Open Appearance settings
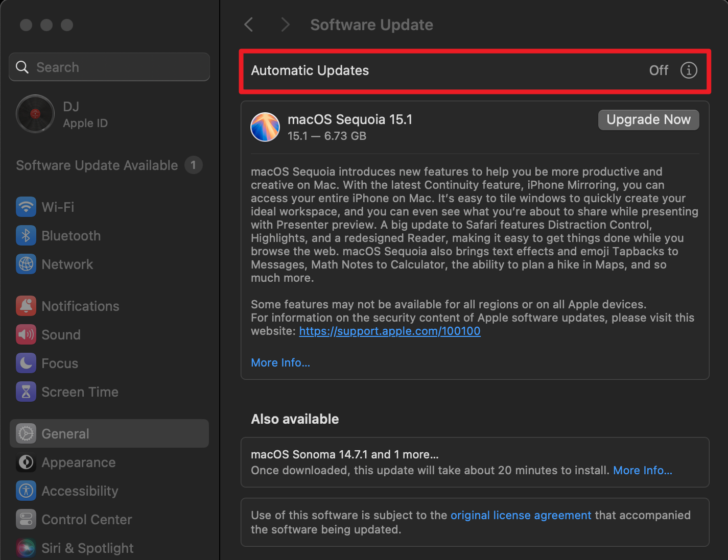Viewport: 728px width, 560px height. (109, 462)
